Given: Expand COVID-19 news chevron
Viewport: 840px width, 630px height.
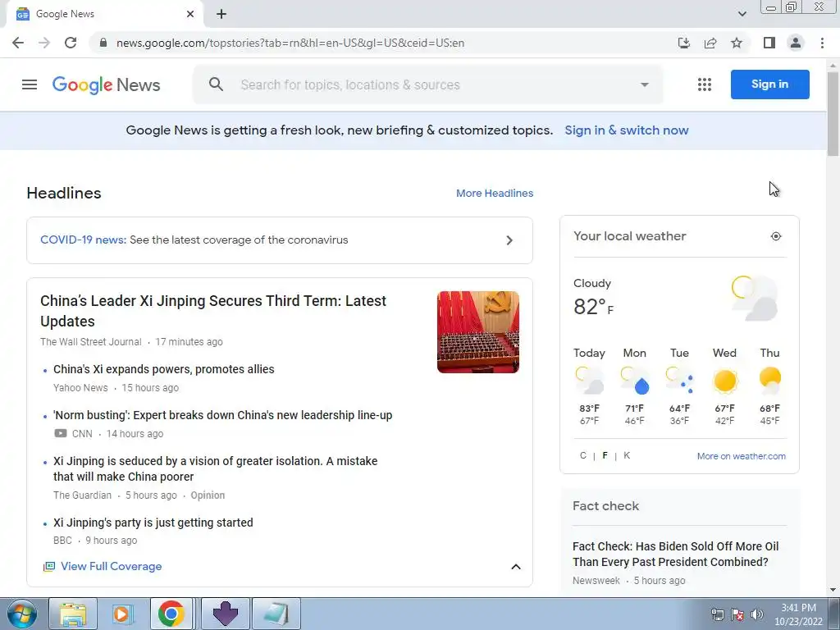Looking at the screenshot, I should tap(509, 240).
